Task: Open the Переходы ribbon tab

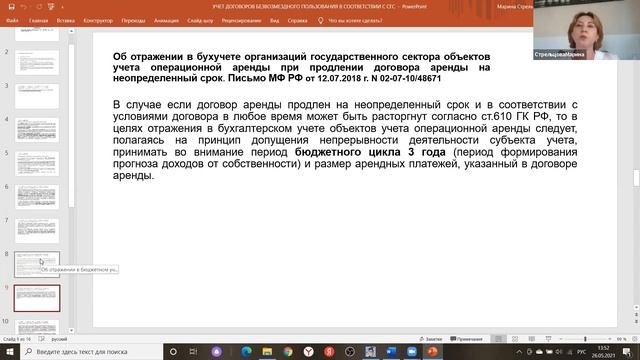Action: pyautogui.click(x=133, y=20)
